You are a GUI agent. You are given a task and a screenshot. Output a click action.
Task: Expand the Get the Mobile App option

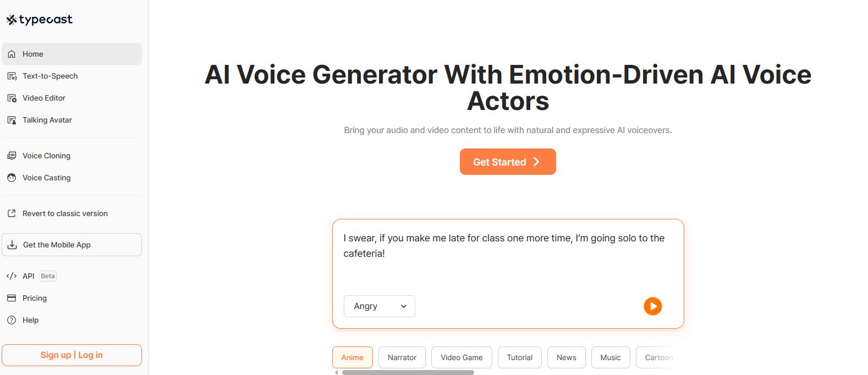point(56,245)
